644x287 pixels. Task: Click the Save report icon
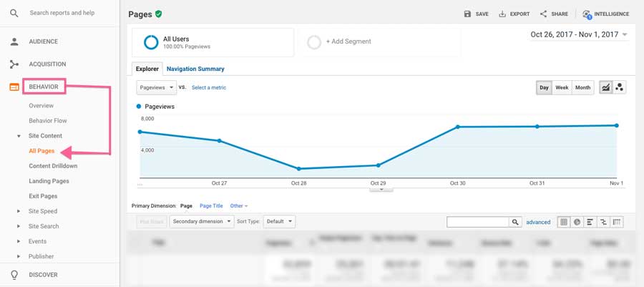coord(467,14)
